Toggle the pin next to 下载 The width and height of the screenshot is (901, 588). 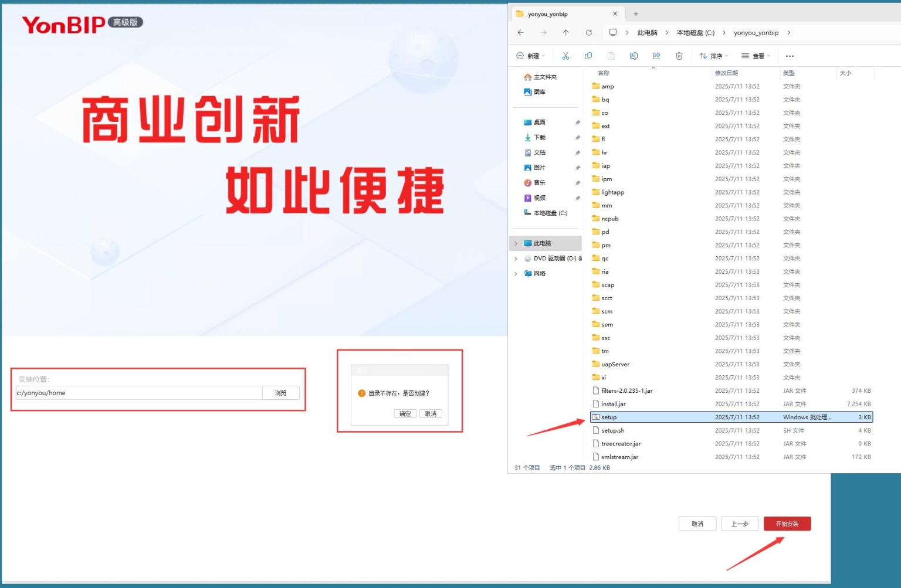click(x=578, y=137)
